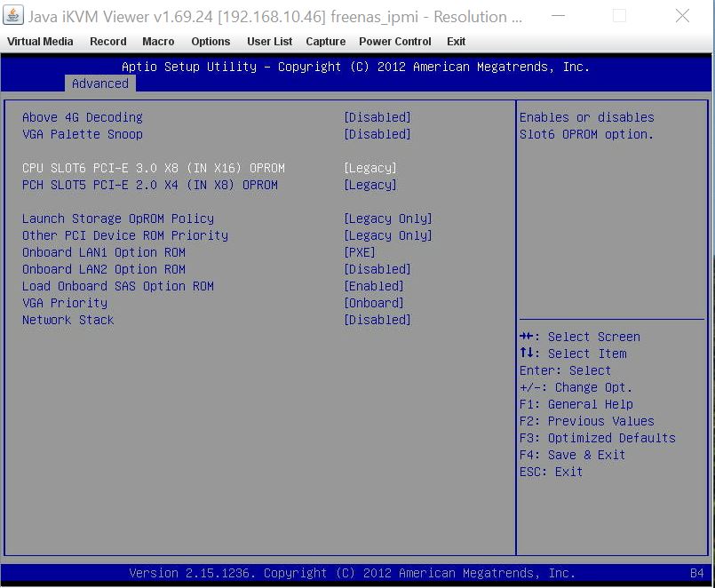
Task: Open the Capture menu
Action: [326, 42]
